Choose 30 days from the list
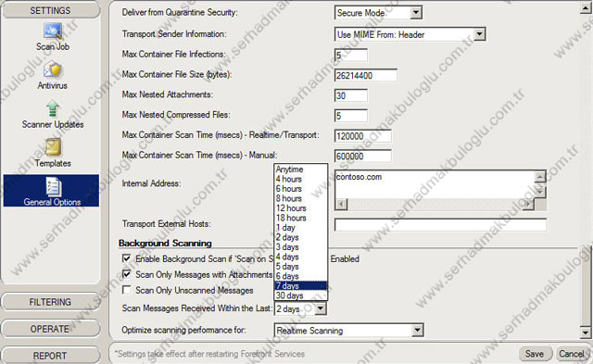The image size is (593, 364). point(300,295)
